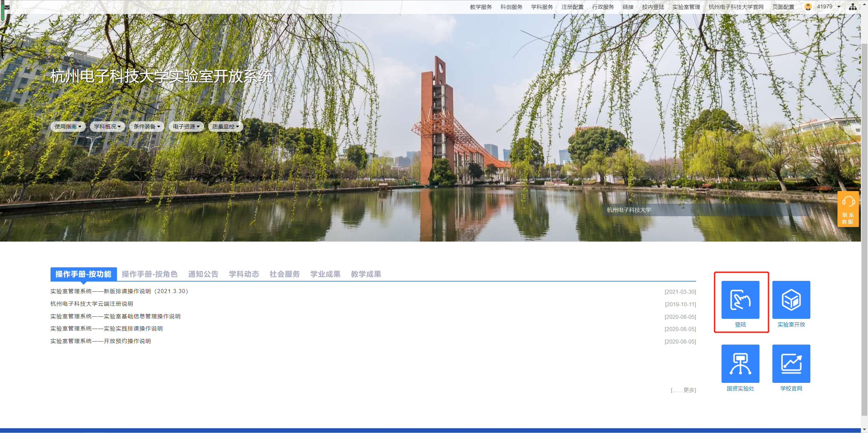Expand the 质量监控 dropdown
The image size is (868, 433).
(225, 126)
